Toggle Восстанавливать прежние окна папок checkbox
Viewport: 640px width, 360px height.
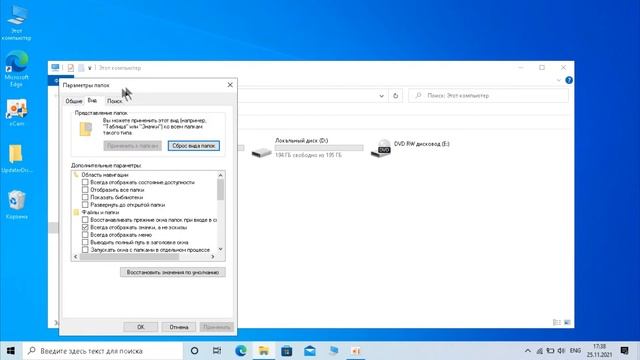click(85, 220)
